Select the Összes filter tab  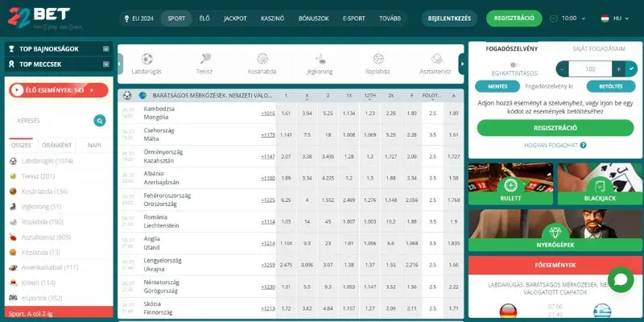coord(21,146)
